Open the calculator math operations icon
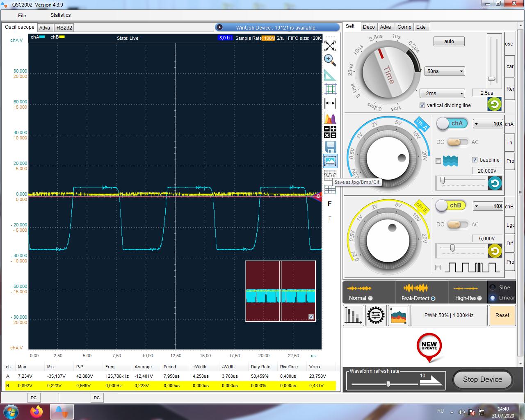Screen dimensions: 525x420 point(330,132)
